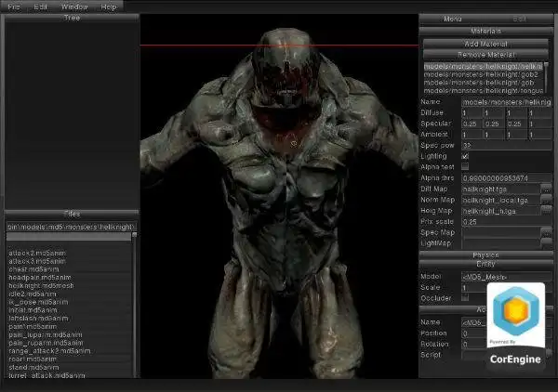Toggle the Occluder checkbox

[x=465, y=298]
